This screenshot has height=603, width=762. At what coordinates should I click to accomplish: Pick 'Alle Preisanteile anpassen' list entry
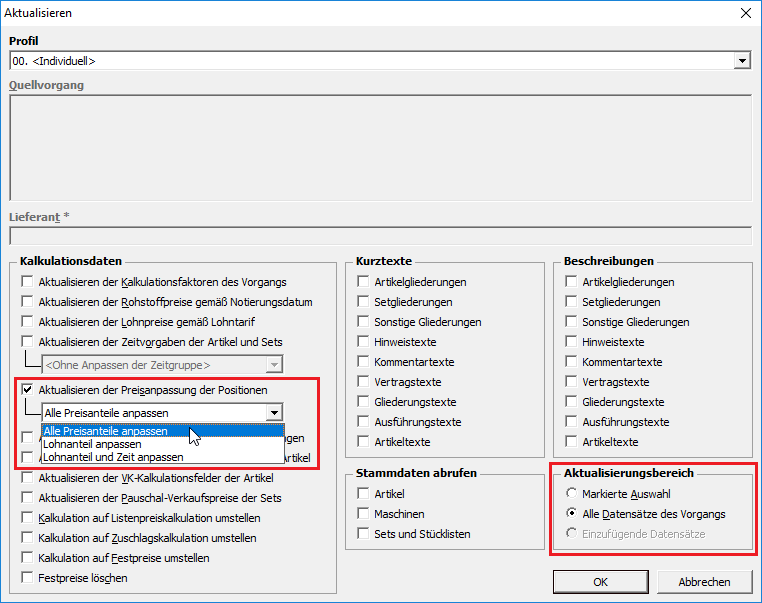[x=105, y=431]
